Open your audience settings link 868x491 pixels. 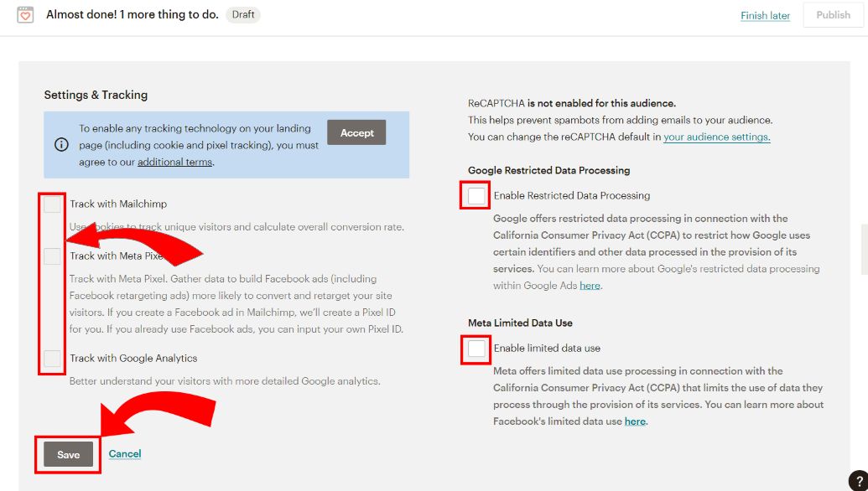(x=717, y=137)
